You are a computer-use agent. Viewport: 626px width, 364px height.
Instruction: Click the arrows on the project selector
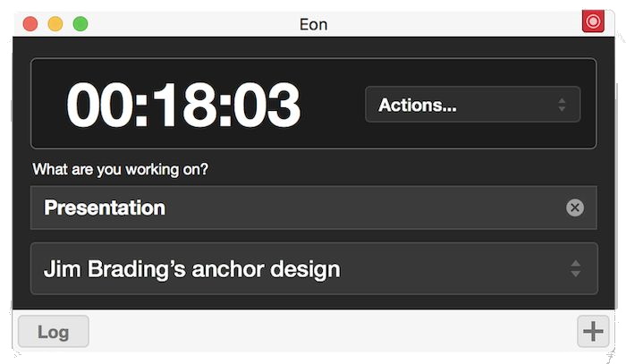(576, 268)
